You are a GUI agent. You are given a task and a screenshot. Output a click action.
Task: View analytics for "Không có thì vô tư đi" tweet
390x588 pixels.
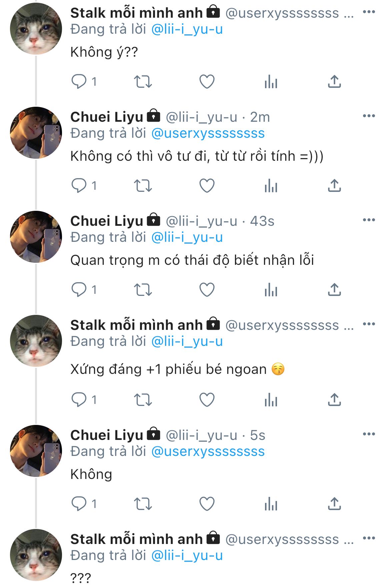pyautogui.click(x=271, y=186)
